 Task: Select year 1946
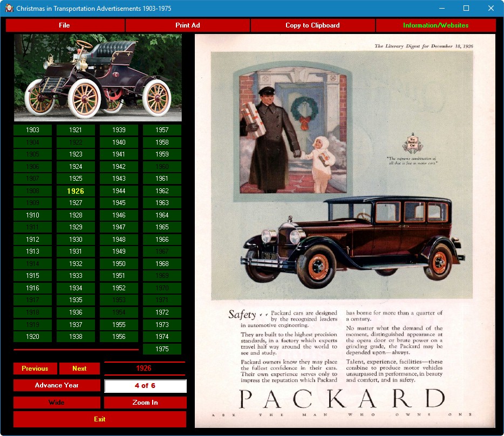click(x=119, y=215)
